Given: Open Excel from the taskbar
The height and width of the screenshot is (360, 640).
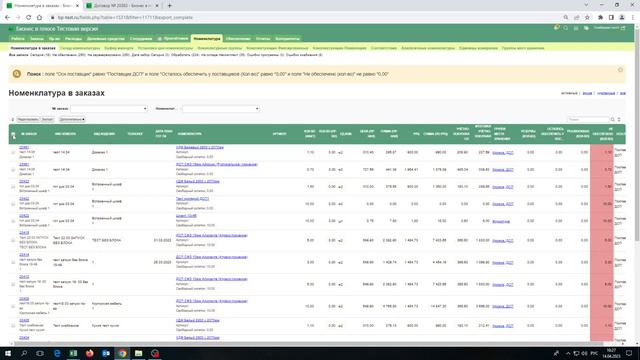Looking at the screenshot, I should tap(73, 353).
